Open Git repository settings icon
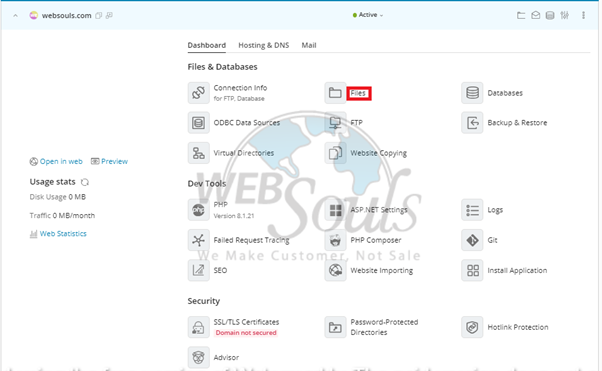Viewport: 602px width, 371px height. tap(472, 240)
